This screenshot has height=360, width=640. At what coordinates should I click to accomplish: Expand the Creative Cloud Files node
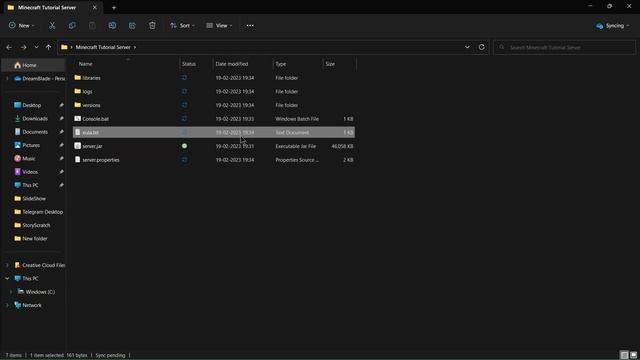coord(7,265)
